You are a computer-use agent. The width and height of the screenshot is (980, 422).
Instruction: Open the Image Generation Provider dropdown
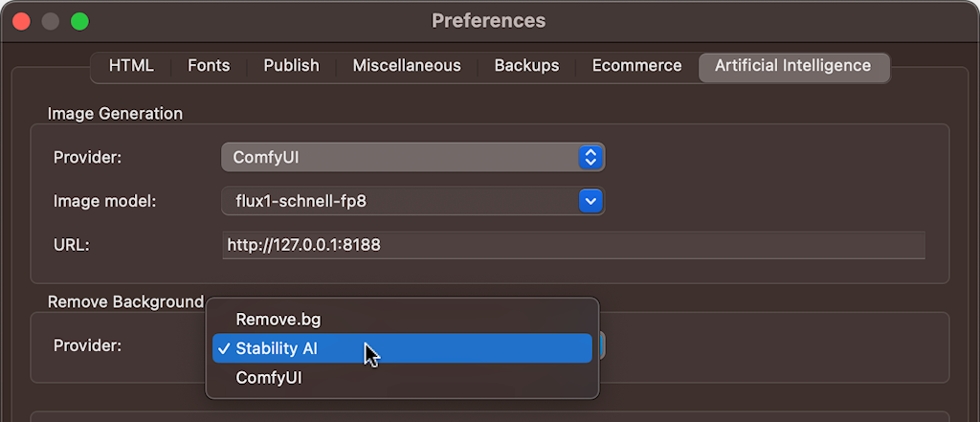pyautogui.click(x=412, y=157)
